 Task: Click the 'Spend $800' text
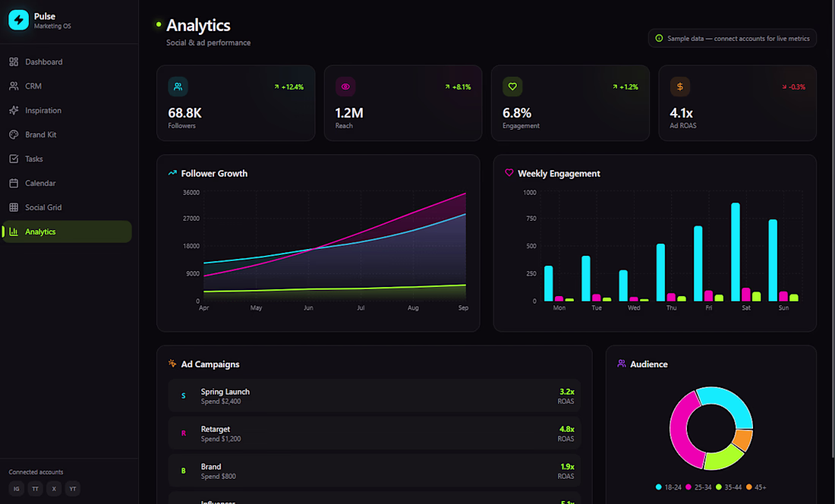(219, 477)
